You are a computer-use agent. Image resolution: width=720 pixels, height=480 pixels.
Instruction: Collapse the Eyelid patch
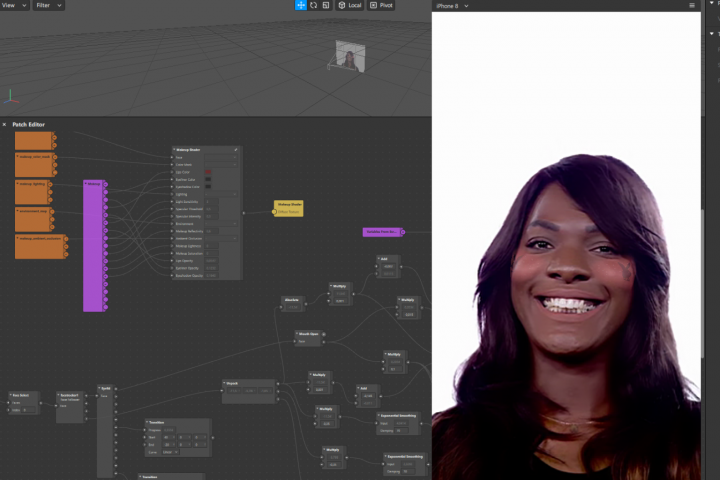click(100, 388)
